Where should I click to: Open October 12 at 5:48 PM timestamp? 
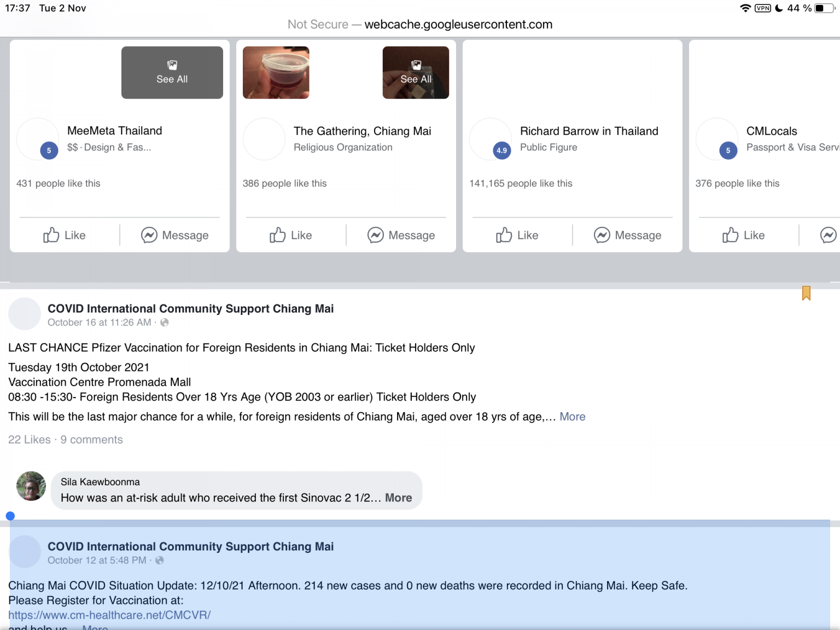tap(97, 561)
